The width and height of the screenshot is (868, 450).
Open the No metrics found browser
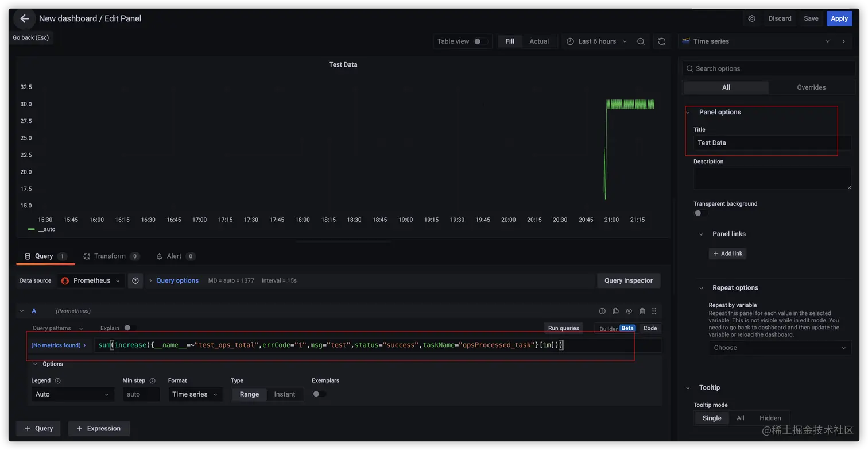pyautogui.click(x=59, y=345)
